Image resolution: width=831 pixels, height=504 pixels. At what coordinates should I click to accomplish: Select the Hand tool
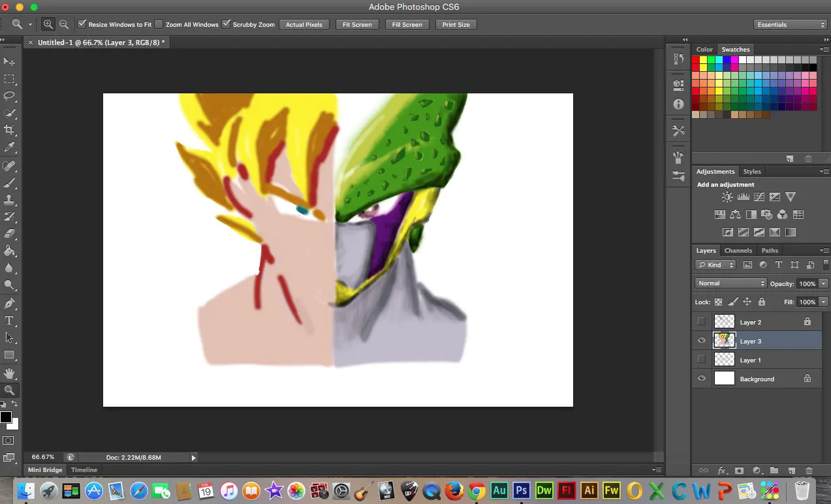[9, 373]
